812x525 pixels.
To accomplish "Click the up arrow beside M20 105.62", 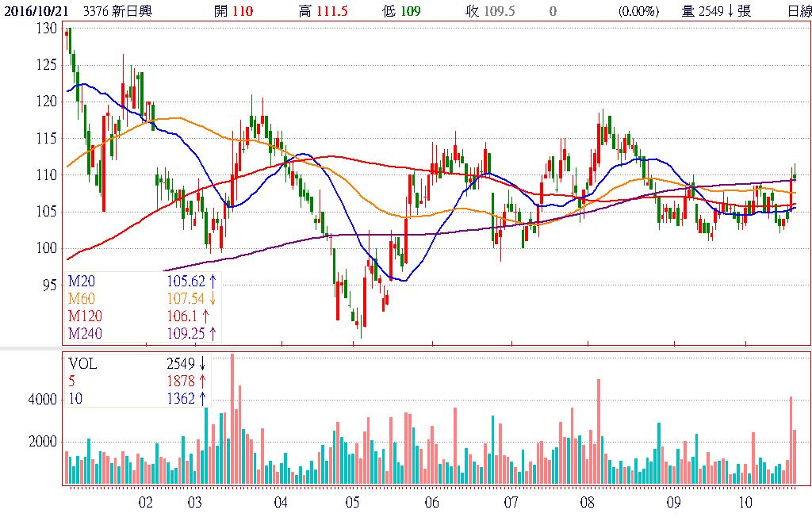I will (x=213, y=281).
